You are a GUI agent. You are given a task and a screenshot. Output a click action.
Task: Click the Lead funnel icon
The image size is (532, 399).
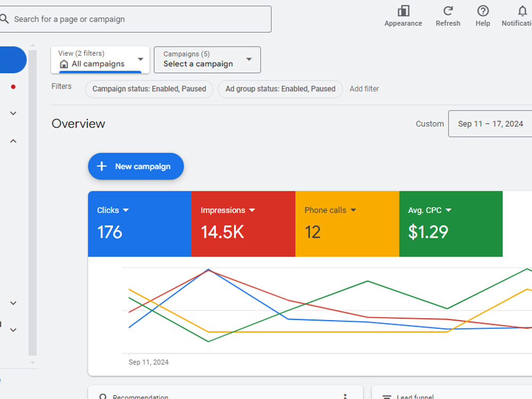coord(387,396)
